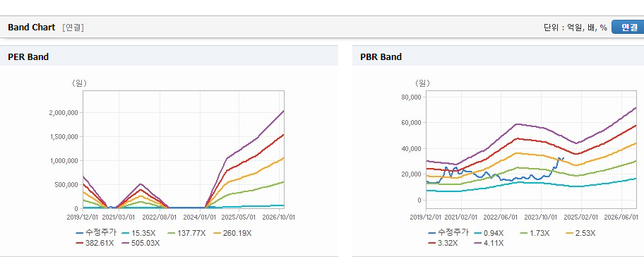Toggle the 1.73X legend entry
The image size is (644, 257).
534,233
